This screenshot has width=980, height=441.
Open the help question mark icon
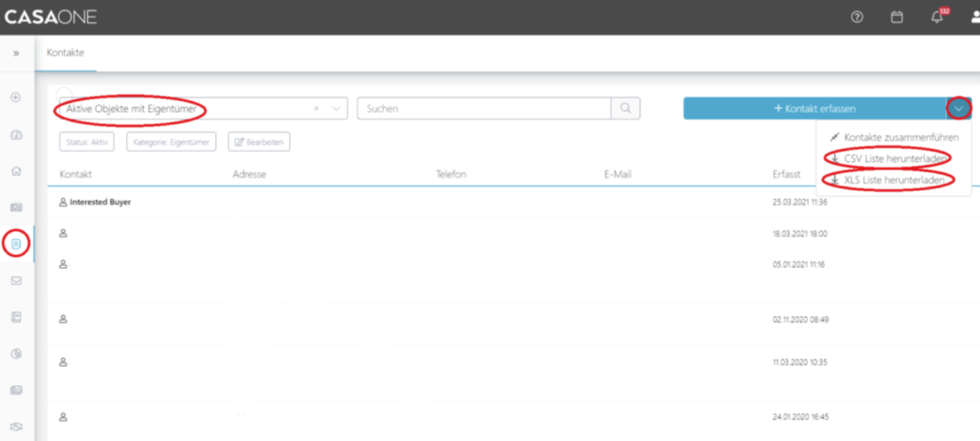[857, 17]
